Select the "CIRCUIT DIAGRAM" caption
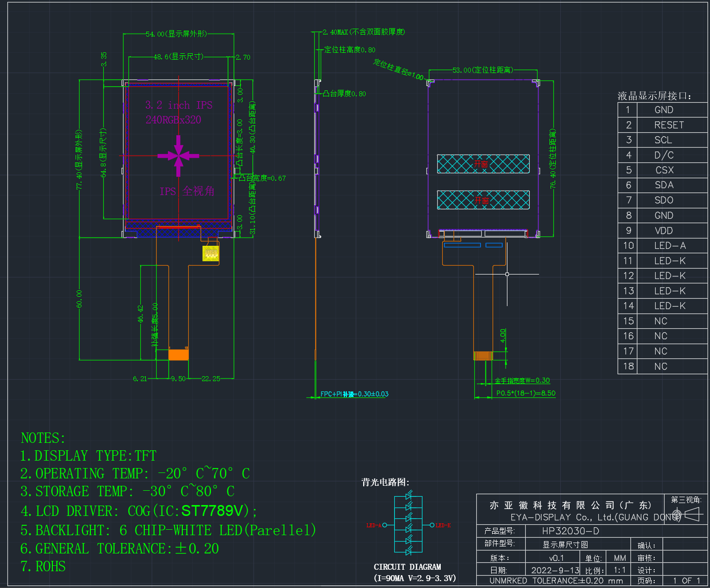Screen dimensions: 710x588 (408, 567)
